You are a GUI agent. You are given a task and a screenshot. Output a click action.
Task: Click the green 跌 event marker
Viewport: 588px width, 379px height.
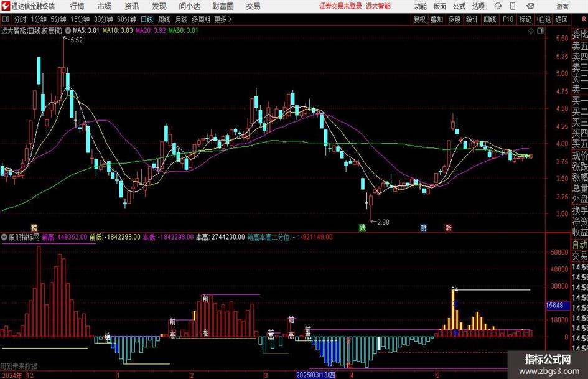click(362, 227)
